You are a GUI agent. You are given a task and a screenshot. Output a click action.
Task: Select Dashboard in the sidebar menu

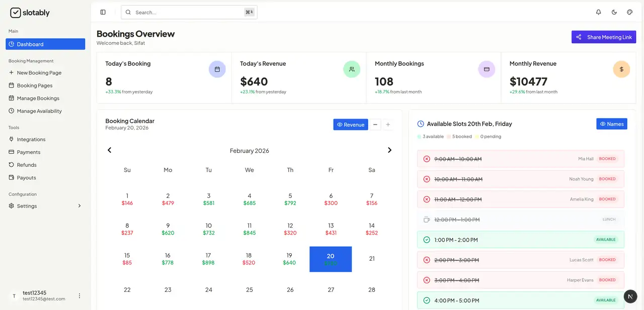30,44
